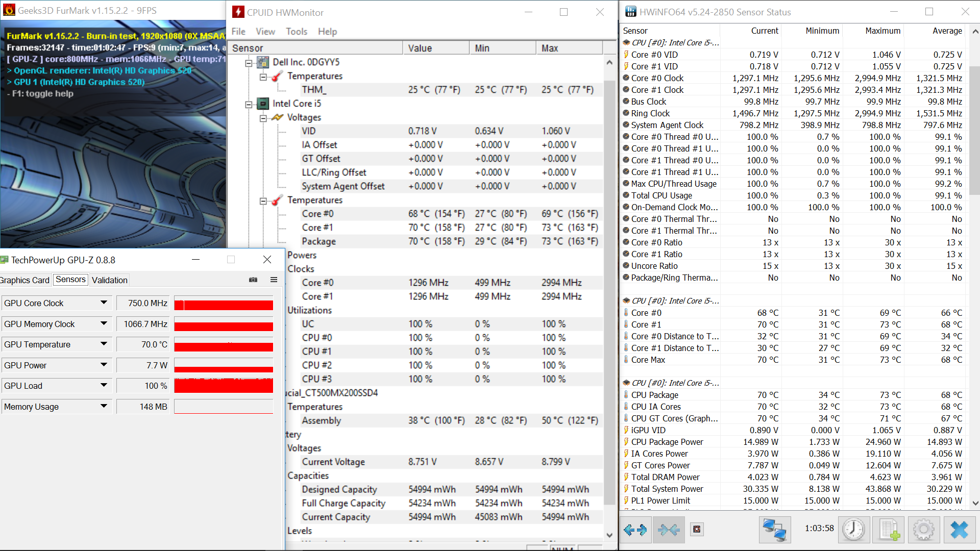Click Total System Power bolt icon
This screenshot has height=551, width=980.
pos(626,489)
